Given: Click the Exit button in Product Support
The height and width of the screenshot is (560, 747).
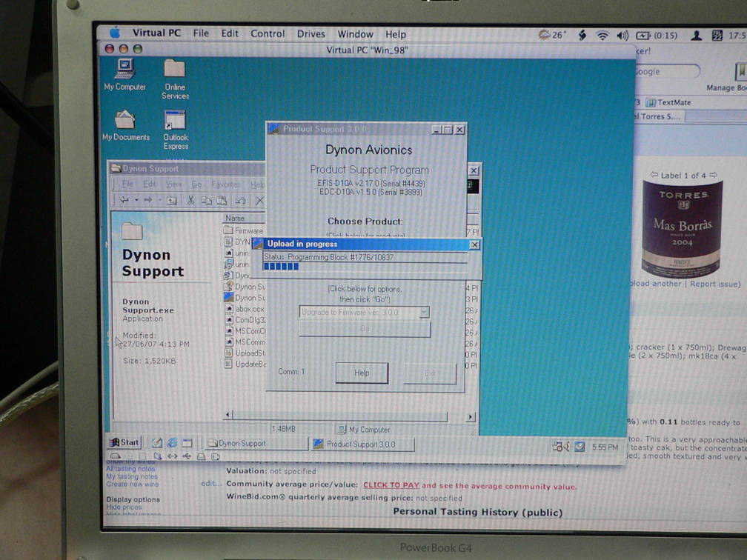Looking at the screenshot, I should [430, 373].
